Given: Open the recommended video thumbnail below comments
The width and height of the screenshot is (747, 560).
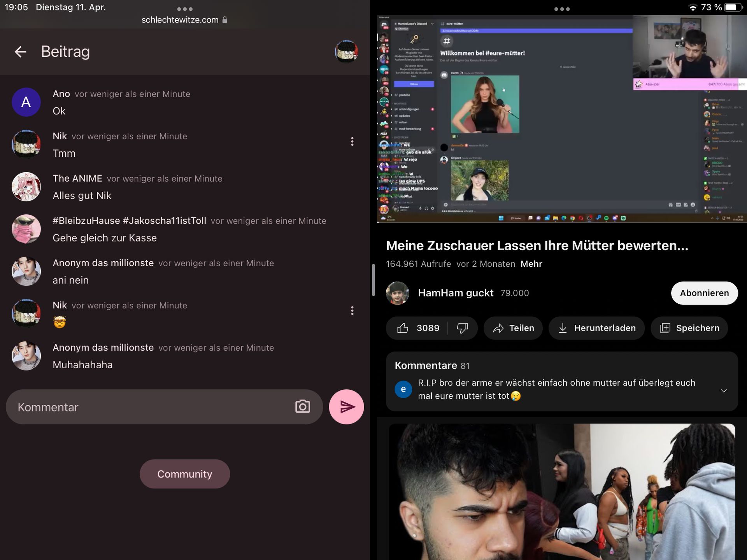Looking at the screenshot, I should tap(561, 492).
